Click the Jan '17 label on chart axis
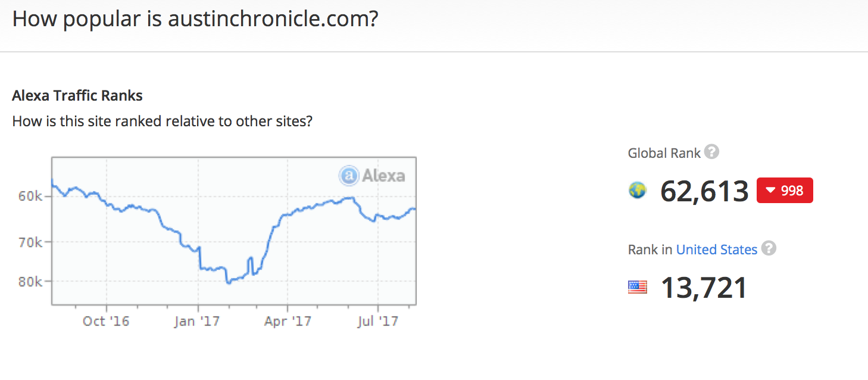The image size is (868, 380). tap(197, 321)
